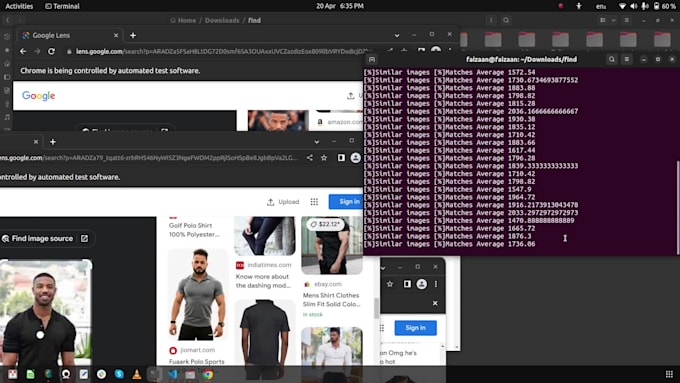Open the gray polo shirt man thumbnail
The height and width of the screenshot is (383, 680).
tap(198, 294)
